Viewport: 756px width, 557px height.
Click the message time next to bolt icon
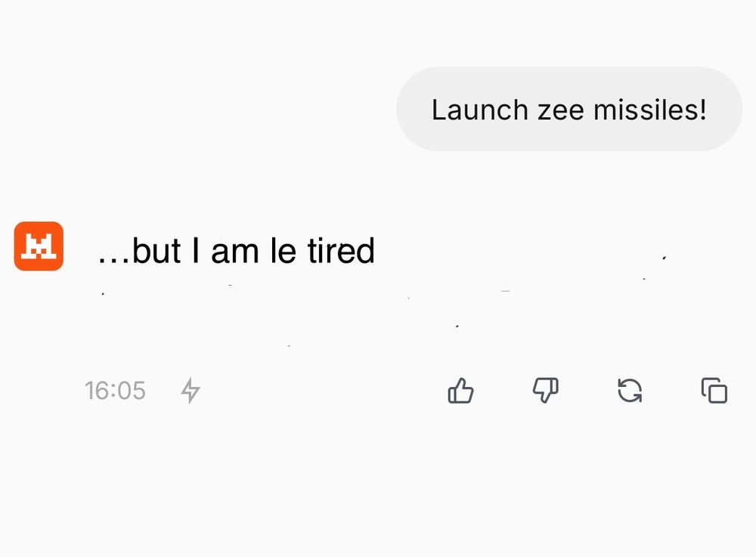115,390
